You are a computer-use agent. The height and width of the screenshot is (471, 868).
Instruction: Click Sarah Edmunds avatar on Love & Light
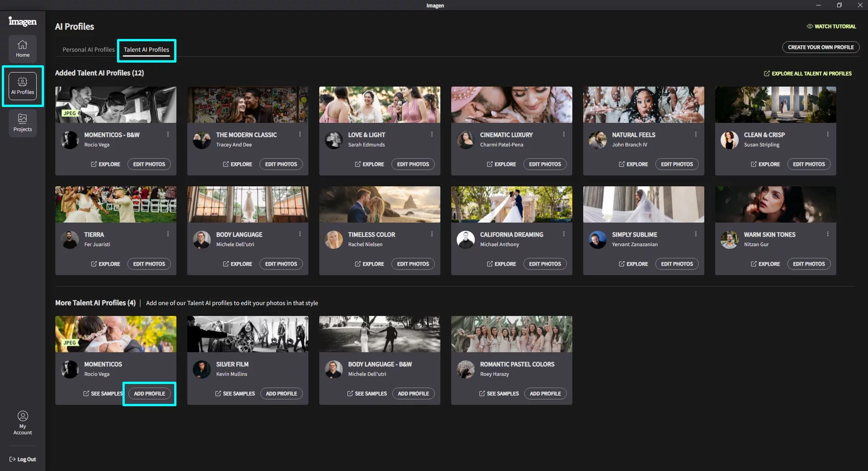point(334,140)
